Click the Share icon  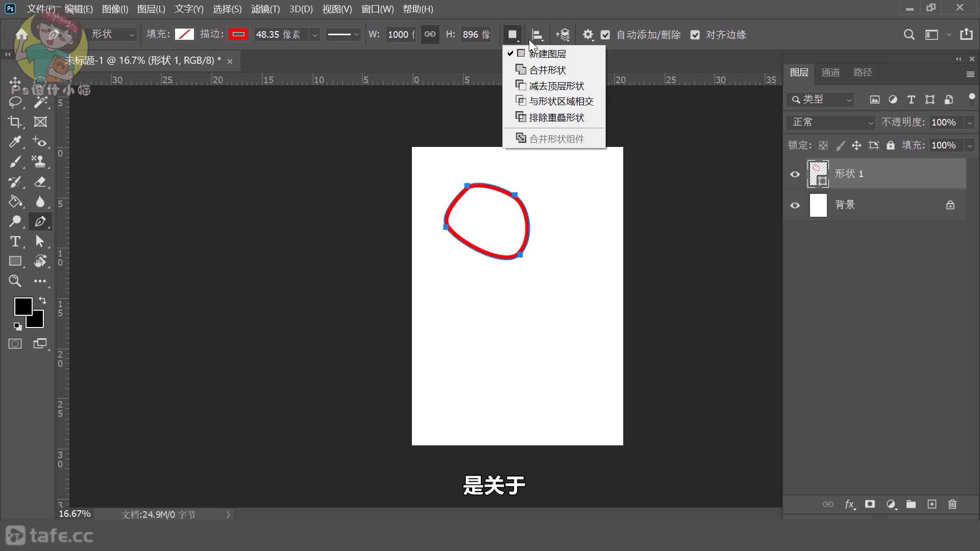966,34
